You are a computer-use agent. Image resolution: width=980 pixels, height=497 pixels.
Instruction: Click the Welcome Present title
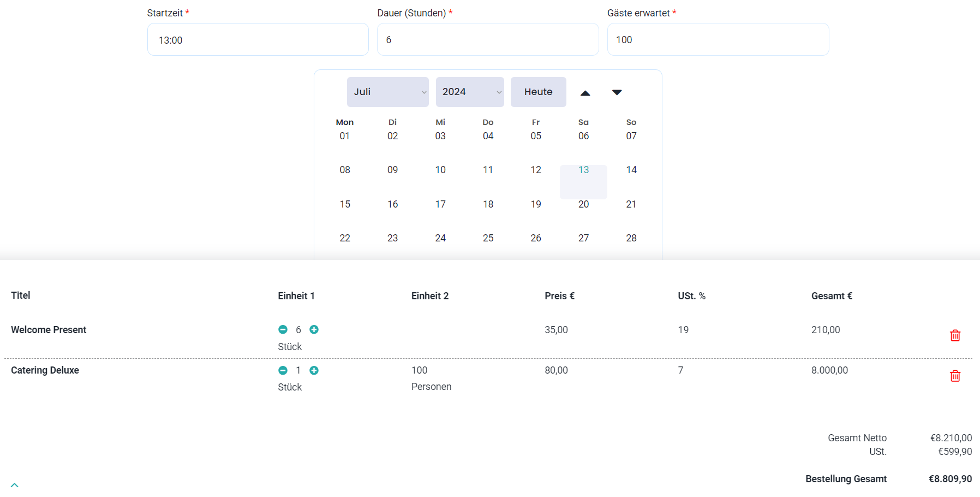[x=49, y=330]
